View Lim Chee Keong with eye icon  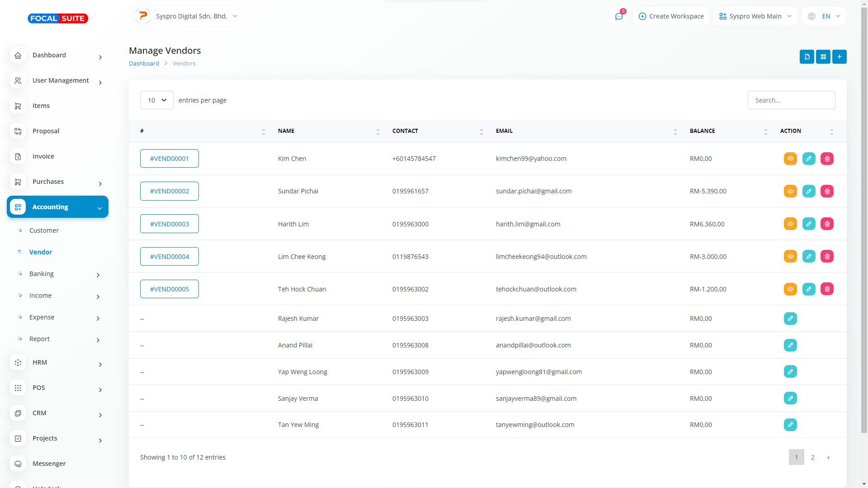pos(790,257)
